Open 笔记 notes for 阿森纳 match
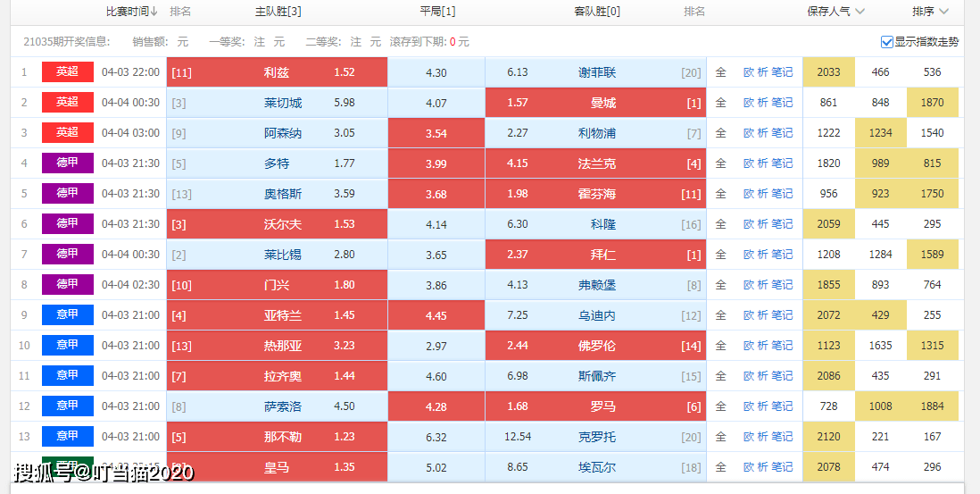Screen dimensions: 980x494 coord(782,132)
